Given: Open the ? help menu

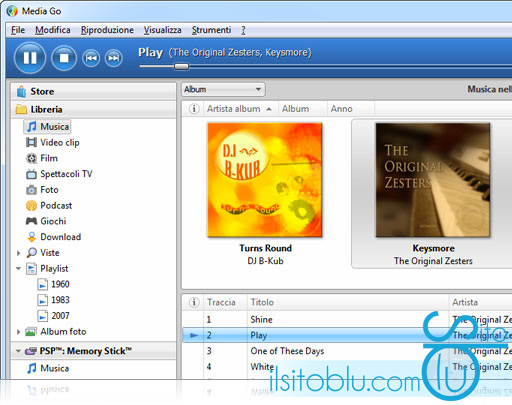Looking at the screenshot, I should coord(243,30).
